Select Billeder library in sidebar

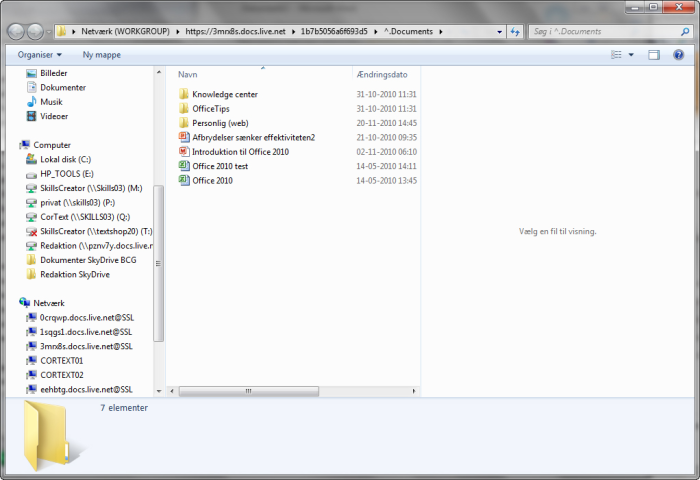54,73
